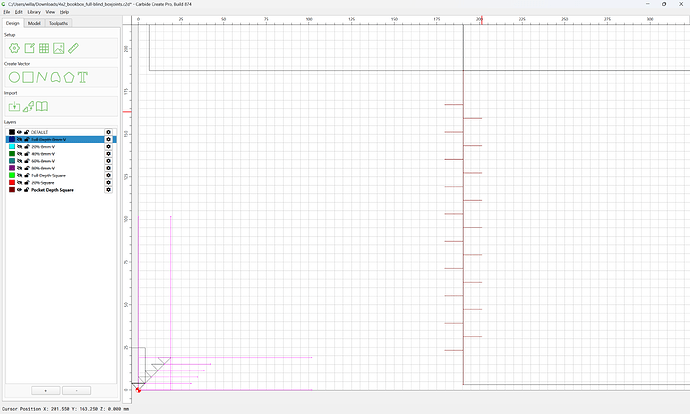Toggle visibility of DEFAULT layer
This screenshot has width=690, height=414.
coord(19,132)
